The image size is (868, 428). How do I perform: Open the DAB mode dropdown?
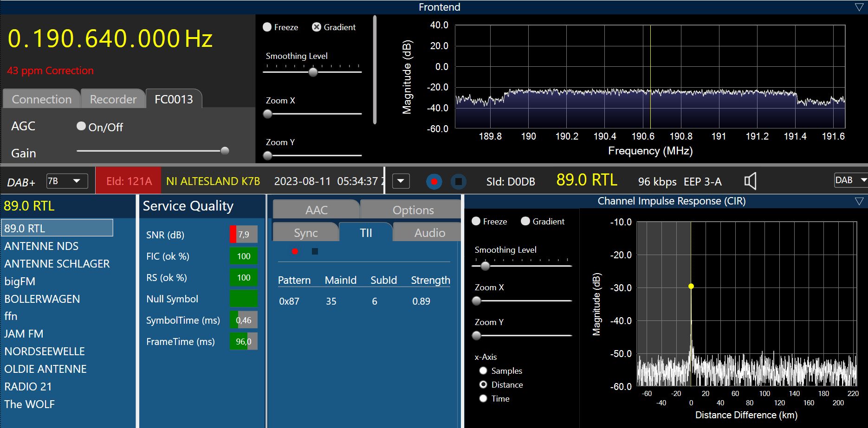[850, 180]
